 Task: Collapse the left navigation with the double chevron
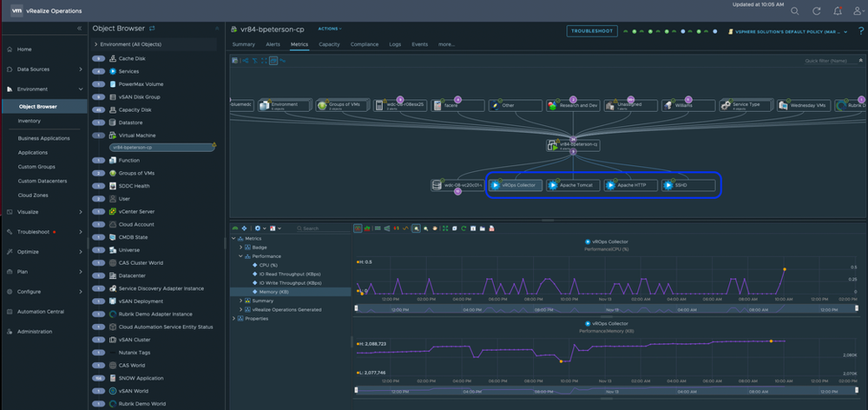[x=79, y=29]
